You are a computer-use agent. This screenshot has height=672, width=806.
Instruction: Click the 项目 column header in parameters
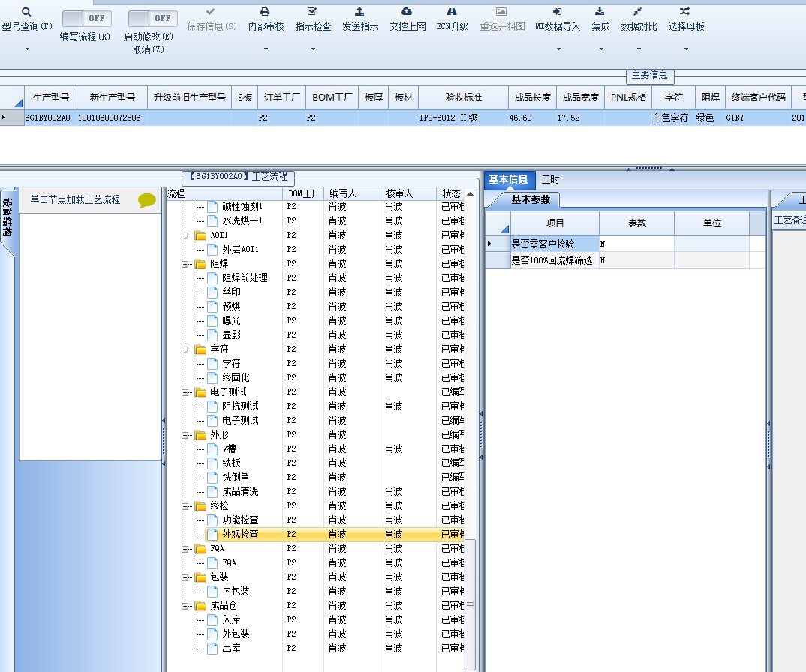[x=555, y=223]
